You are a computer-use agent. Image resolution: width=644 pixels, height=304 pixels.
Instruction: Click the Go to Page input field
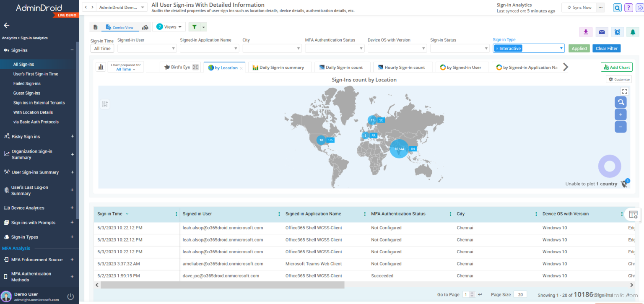[467, 294]
